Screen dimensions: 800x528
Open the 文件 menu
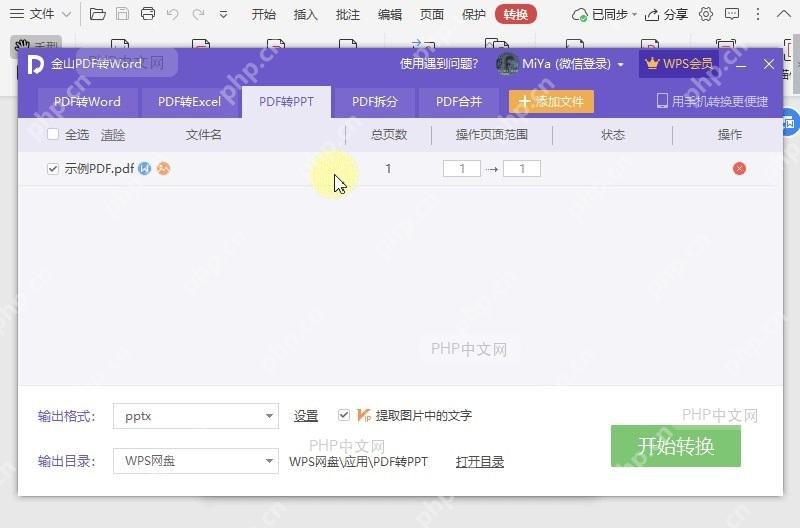click(40, 14)
